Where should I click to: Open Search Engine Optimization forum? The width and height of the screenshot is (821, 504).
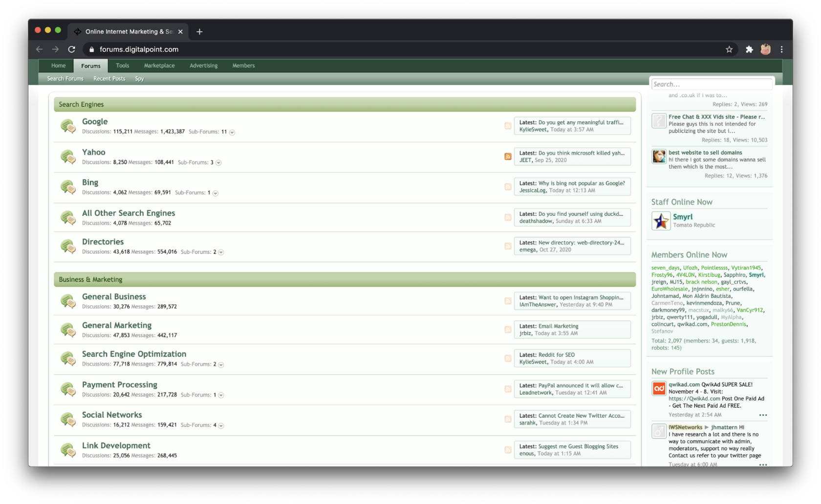pos(134,354)
